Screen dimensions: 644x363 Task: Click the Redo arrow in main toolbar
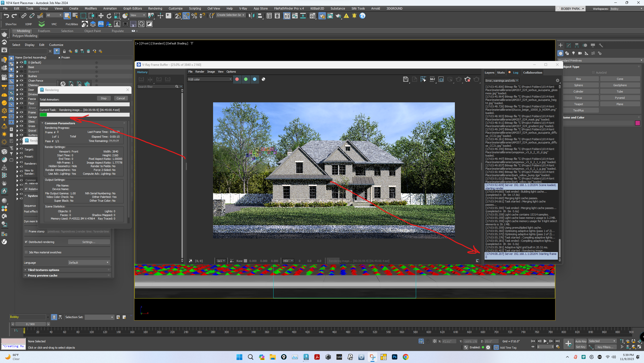14,16
